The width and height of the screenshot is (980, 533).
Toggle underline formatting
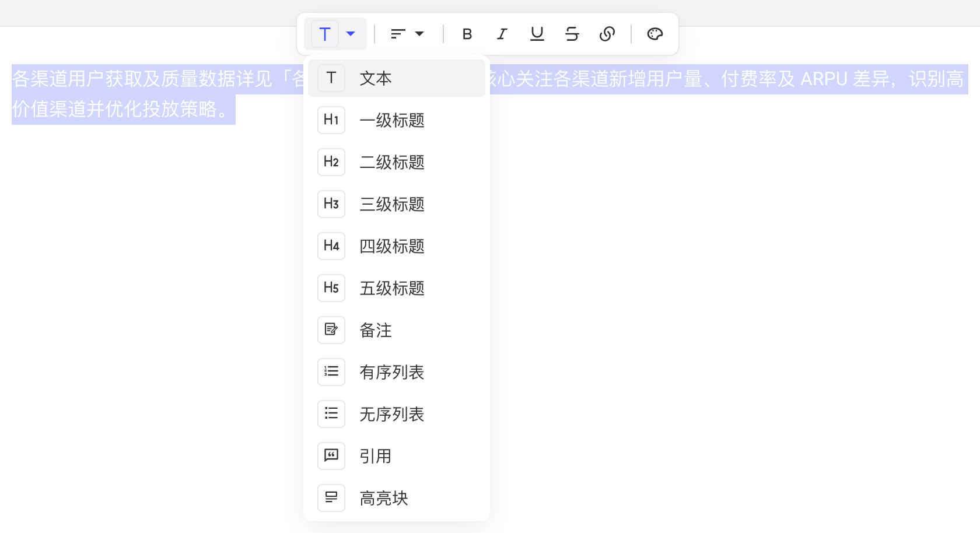pos(537,34)
